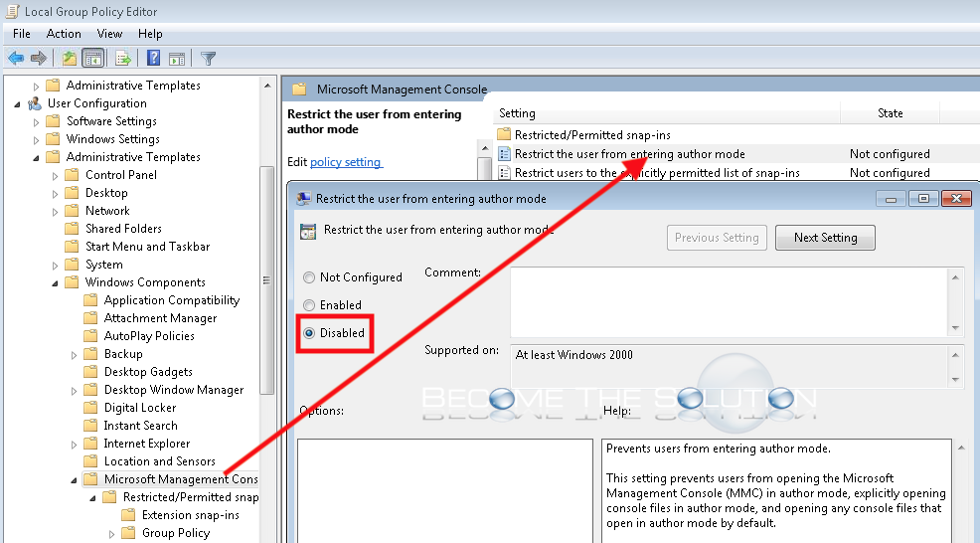Select the Extension snap-ins tree item

191,515
